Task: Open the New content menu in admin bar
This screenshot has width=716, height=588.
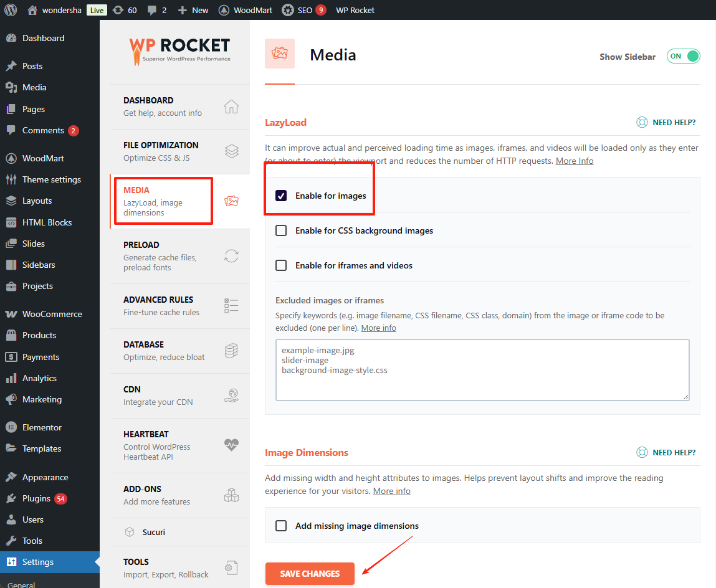Action: [x=193, y=10]
